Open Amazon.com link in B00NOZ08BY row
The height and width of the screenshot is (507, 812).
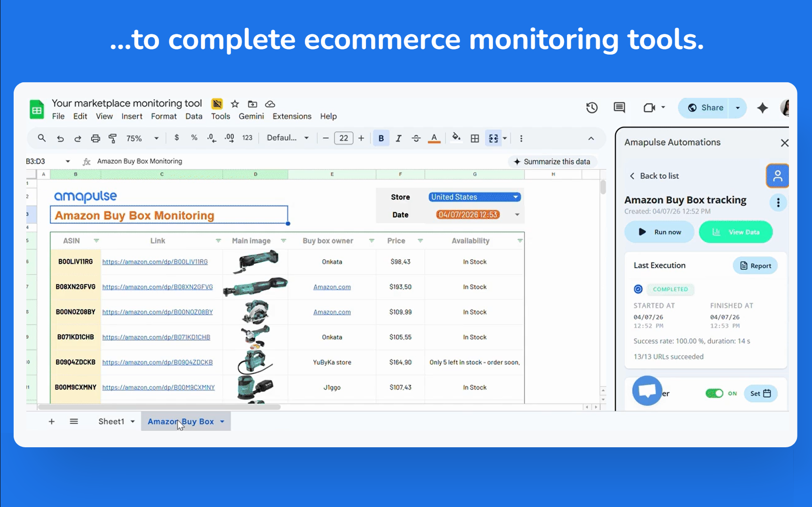(332, 312)
